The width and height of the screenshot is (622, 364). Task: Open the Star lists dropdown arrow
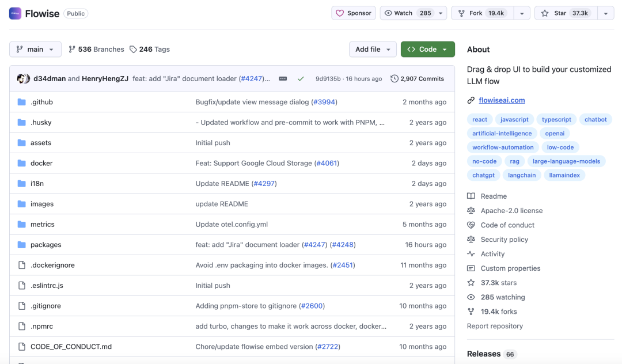pos(606,13)
